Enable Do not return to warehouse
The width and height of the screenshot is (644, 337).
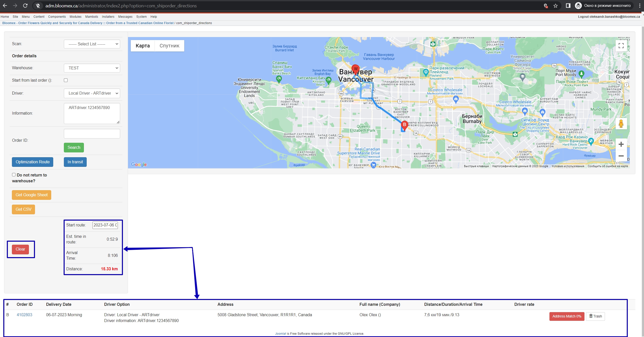[x=14, y=175]
